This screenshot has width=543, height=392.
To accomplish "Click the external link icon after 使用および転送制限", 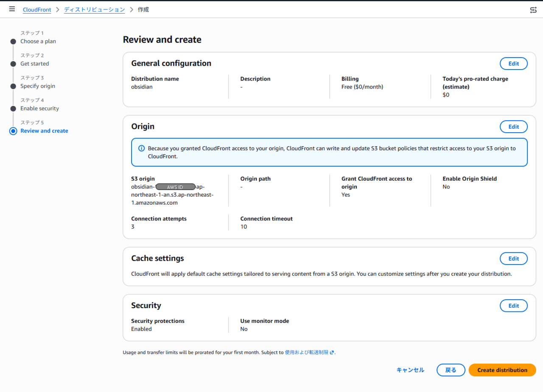I will (332, 352).
